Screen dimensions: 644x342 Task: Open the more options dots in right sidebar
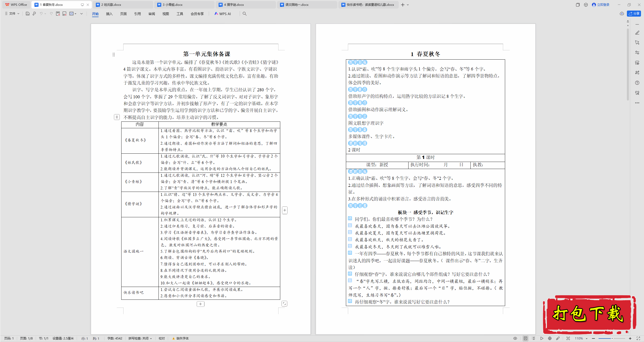pos(637,103)
